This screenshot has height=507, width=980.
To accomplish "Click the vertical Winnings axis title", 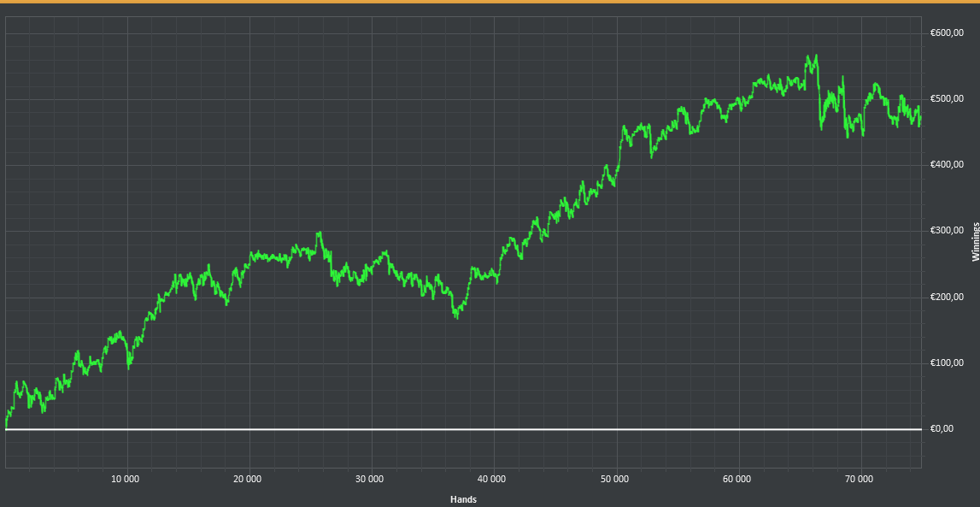I will pyautogui.click(x=974, y=241).
